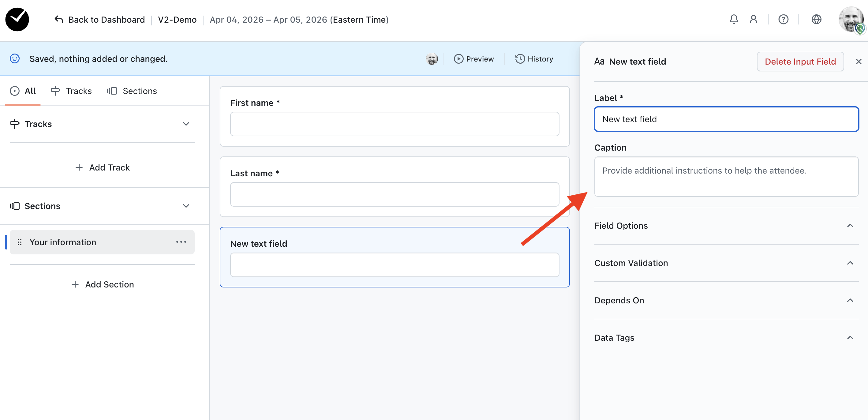Open the Your information three-dot menu
This screenshot has width=868, height=420.
(x=181, y=242)
